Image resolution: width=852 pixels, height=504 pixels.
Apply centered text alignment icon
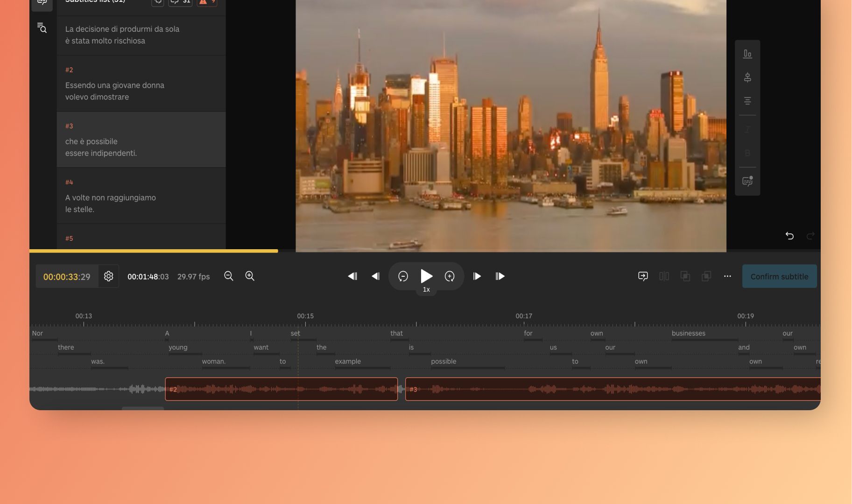click(x=747, y=101)
